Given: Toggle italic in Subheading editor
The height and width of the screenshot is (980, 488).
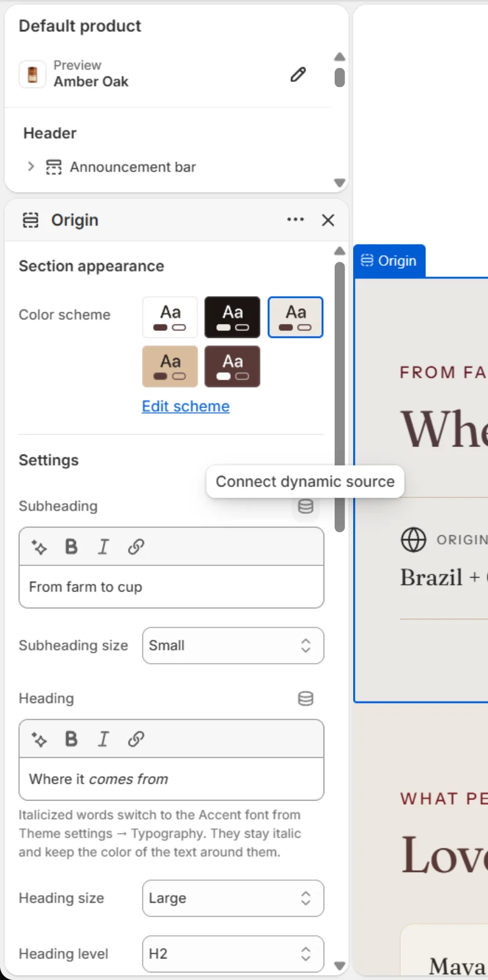Looking at the screenshot, I should point(103,547).
